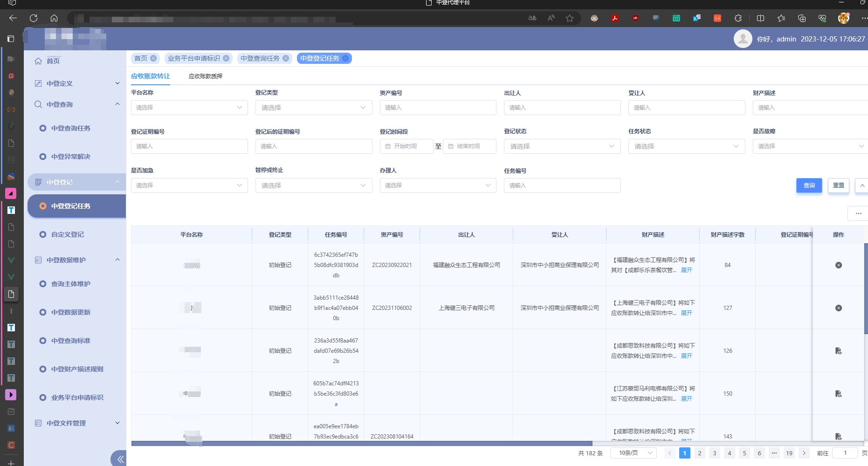
Task: Close the 业务平台申请标识 tab tag
Action: [226, 58]
